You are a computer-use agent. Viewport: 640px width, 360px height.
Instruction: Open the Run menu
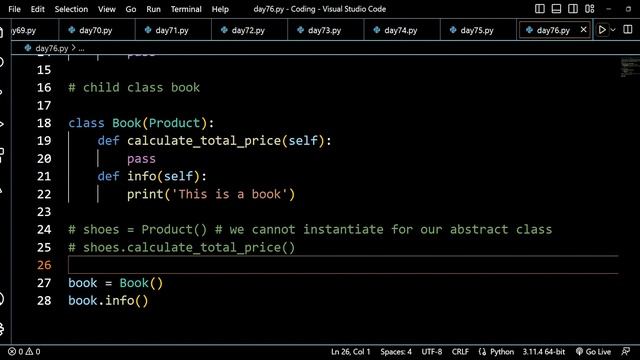coord(153,9)
